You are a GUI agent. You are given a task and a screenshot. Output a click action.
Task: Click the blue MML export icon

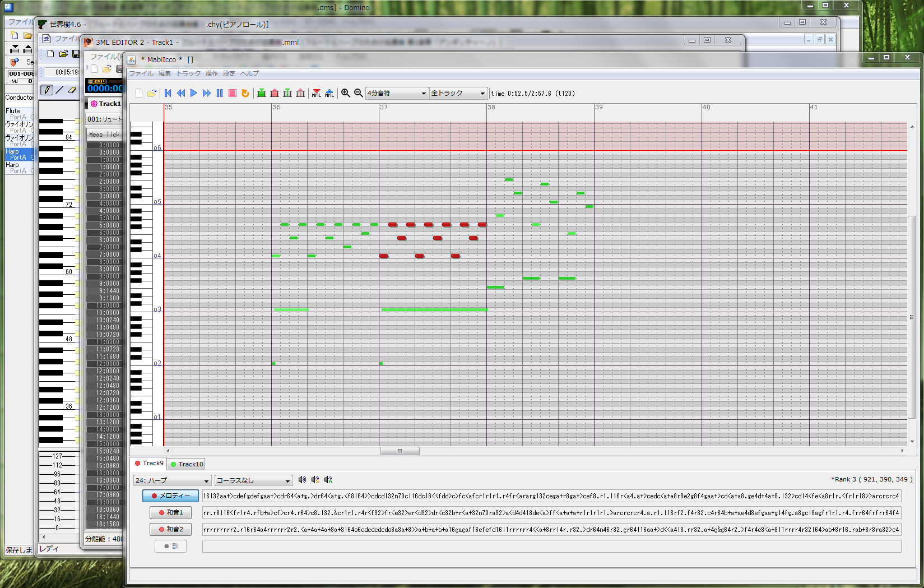[329, 93]
